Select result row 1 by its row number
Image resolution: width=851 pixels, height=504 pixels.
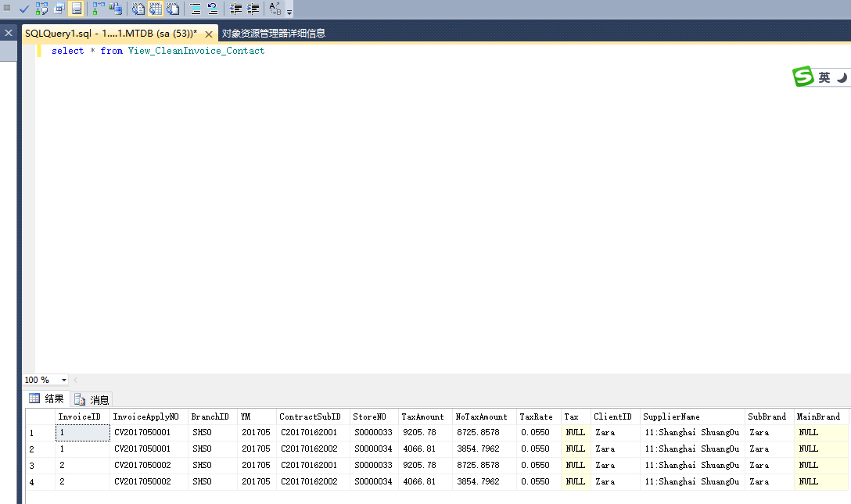click(x=41, y=433)
